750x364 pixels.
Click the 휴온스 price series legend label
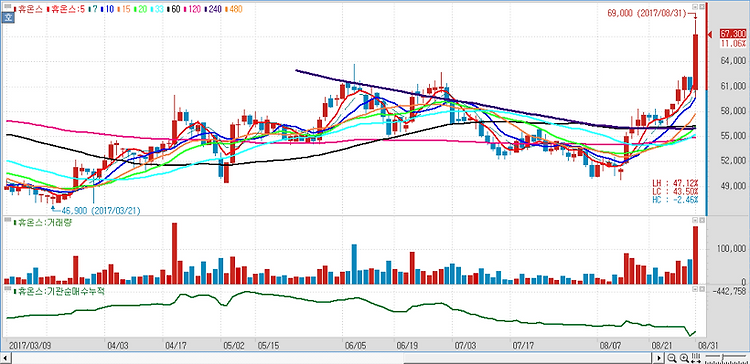coord(28,9)
